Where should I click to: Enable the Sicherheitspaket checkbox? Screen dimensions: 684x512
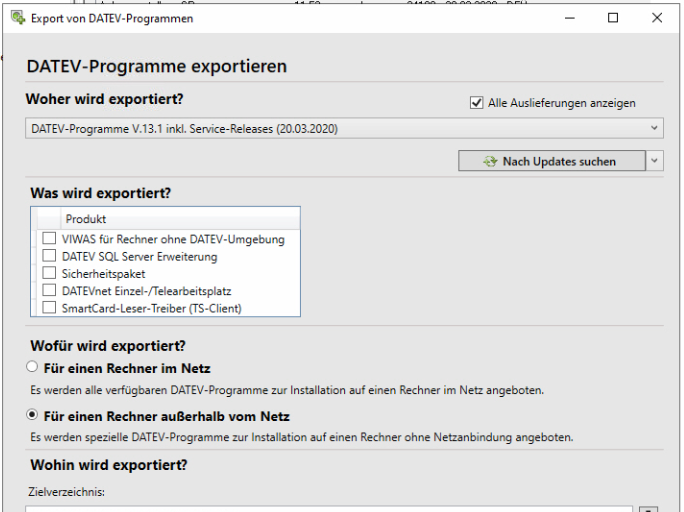[x=49, y=273]
